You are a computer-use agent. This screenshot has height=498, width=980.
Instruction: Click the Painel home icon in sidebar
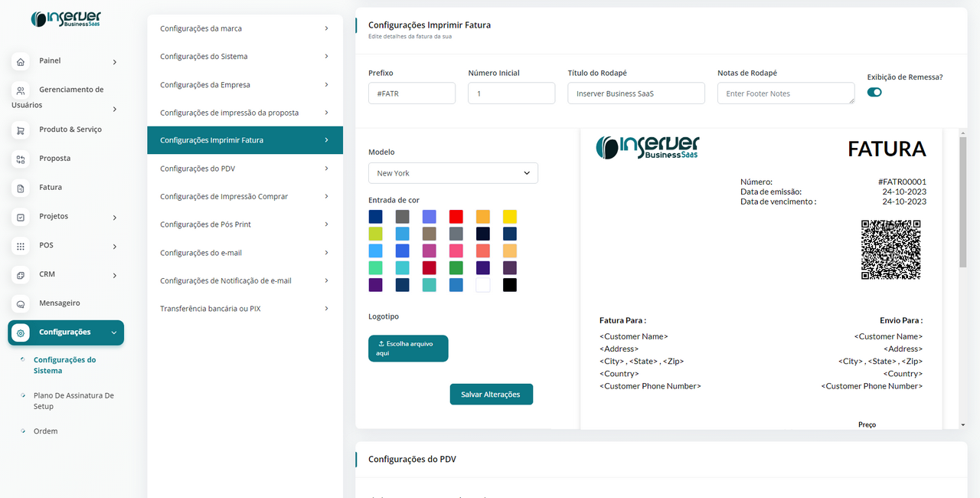(x=21, y=61)
